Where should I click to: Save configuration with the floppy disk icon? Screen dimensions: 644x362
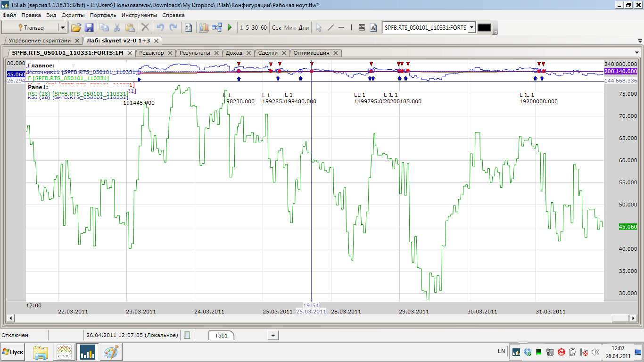tap(89, 28)
